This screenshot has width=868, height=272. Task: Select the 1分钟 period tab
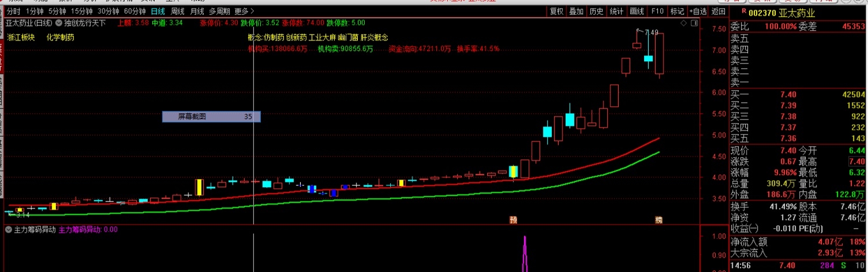point(35,11)
